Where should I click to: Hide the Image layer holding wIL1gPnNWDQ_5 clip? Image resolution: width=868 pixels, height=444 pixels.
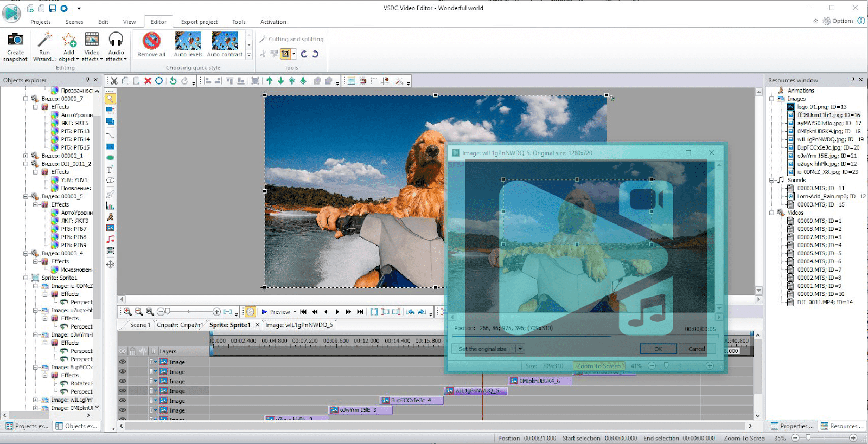(123, 391)
